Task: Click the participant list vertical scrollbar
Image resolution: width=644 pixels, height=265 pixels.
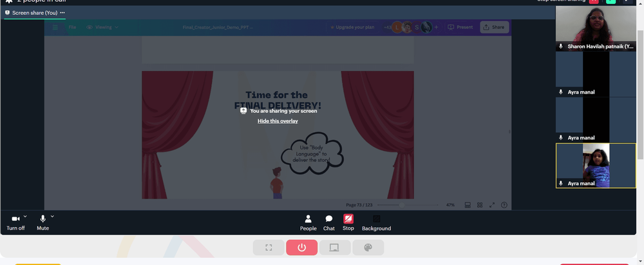Action: click(640, 95)
